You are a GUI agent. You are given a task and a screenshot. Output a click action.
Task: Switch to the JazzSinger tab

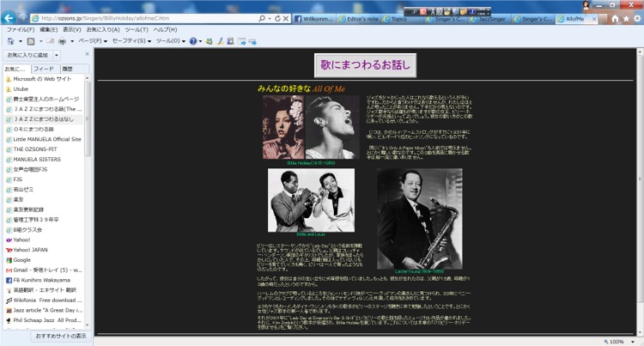489,19
